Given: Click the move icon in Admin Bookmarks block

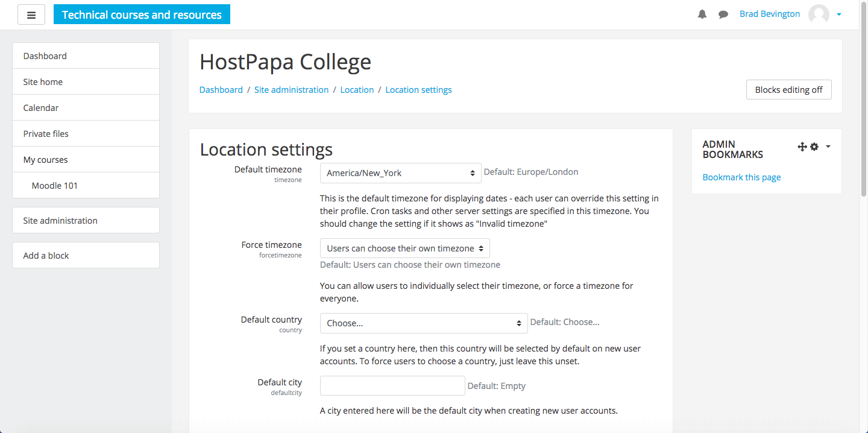Looking at the screenshot, I should [x=802, y=147].
